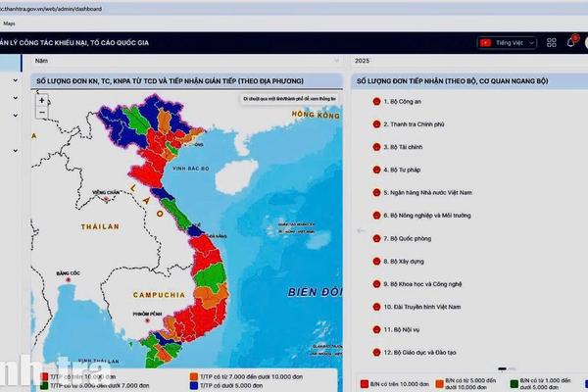Click the 'CAMPUCHIA' map label
Viewport: 588px width, 392px height.
point(159,295)
